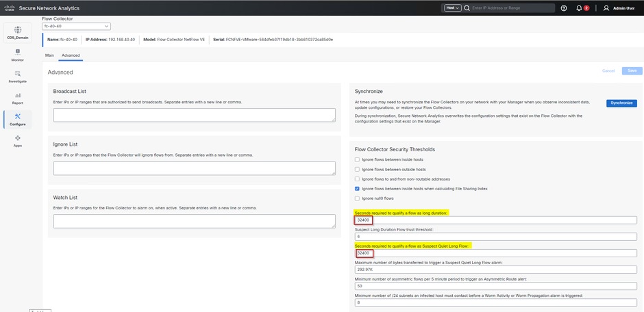
Task: Click the Ignore List text area
Action: pyautogui.click(x=195, y=168)
